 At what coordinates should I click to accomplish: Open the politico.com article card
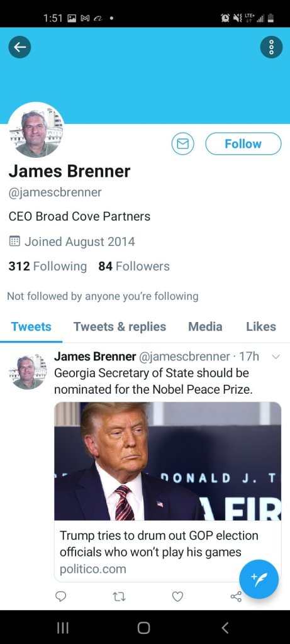167,491
